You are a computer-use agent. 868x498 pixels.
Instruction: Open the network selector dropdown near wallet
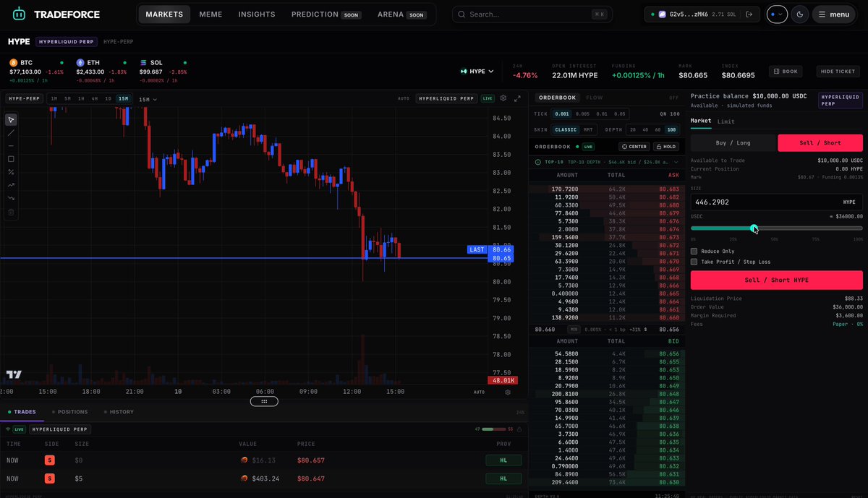coord(777,14)
